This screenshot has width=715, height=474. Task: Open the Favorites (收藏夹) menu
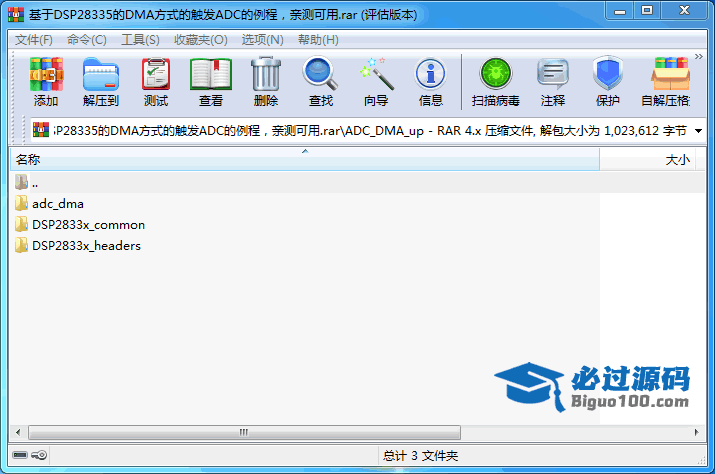(201, 40)
